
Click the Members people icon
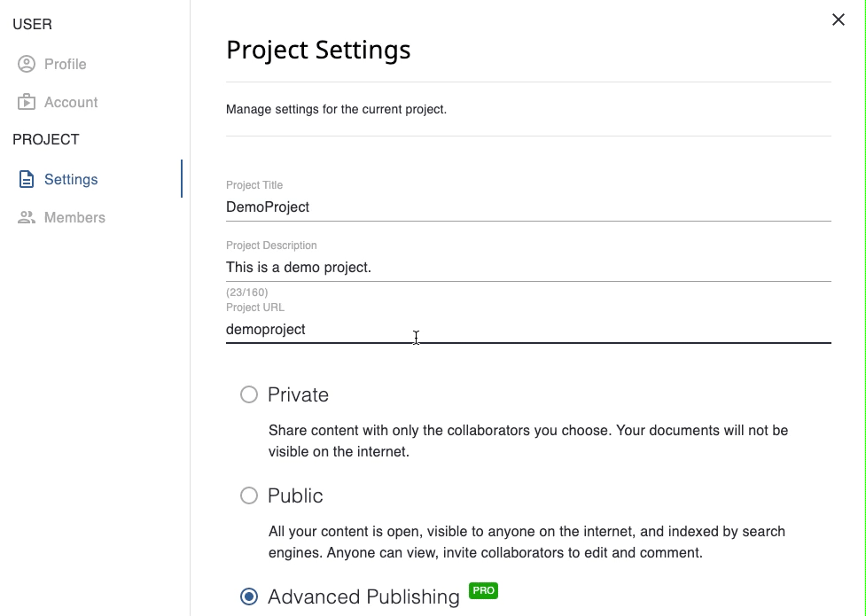27,217
